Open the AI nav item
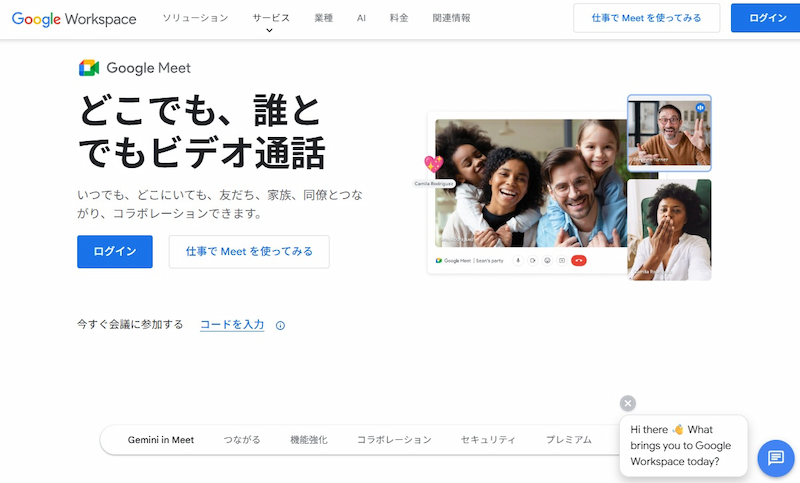Image resolution: width=800 pixels, height=483 pixels. click(x=361, y=18)
